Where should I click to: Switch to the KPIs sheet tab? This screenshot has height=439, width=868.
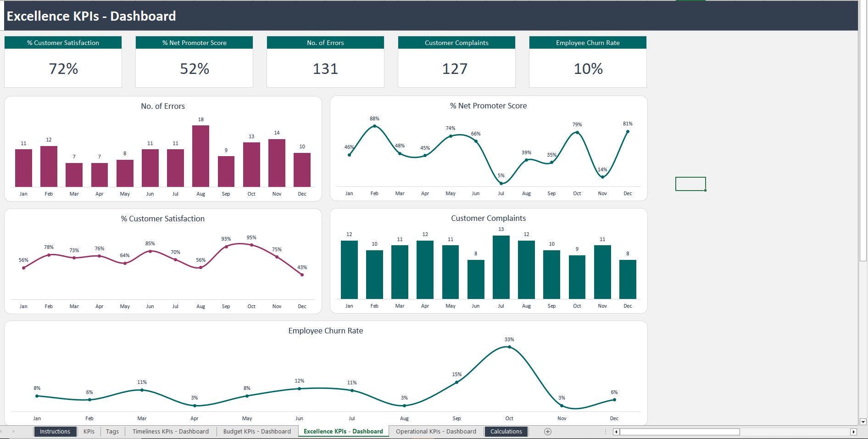89,431
